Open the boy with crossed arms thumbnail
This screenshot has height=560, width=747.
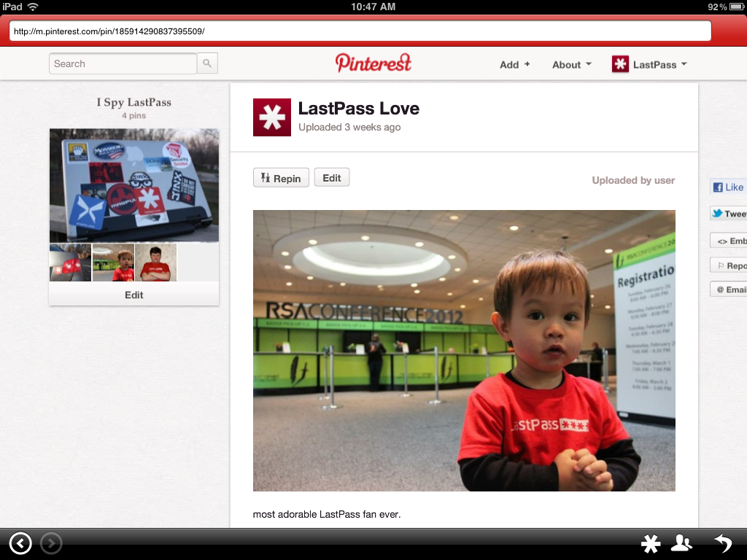tap(156, 262)
